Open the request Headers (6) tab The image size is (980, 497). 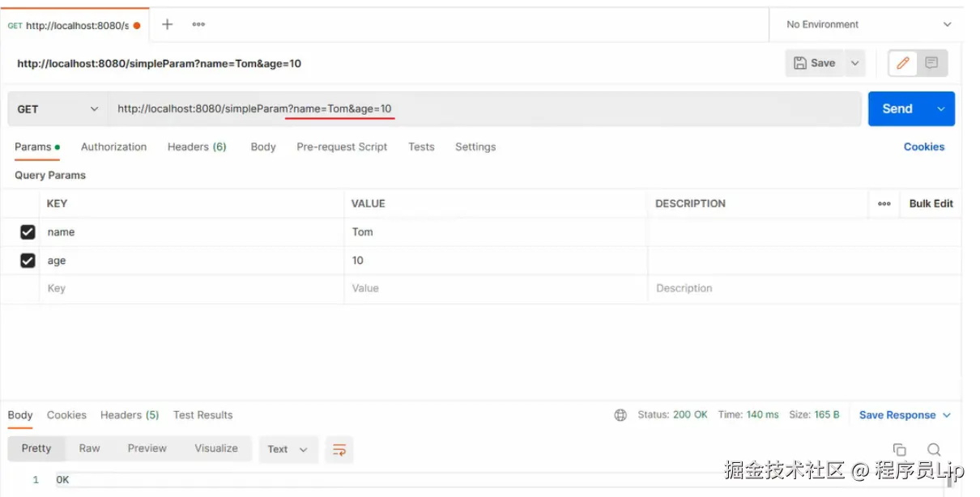197,147
